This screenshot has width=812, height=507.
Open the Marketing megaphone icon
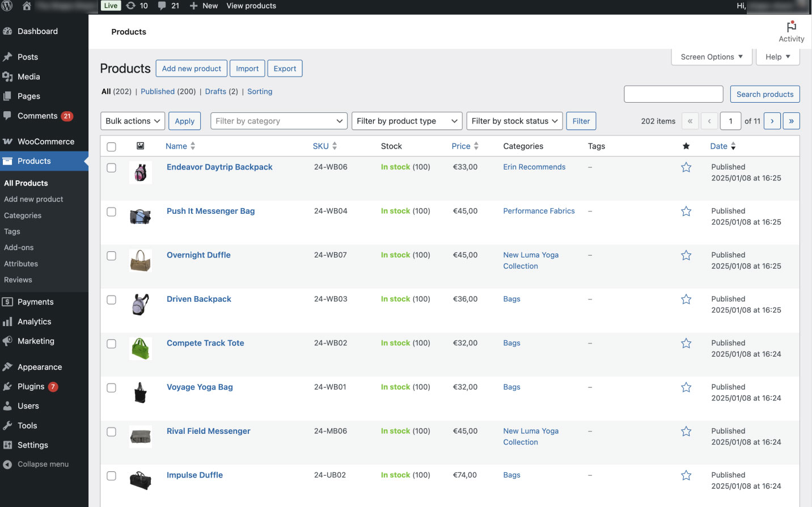[x=7, y=341]
